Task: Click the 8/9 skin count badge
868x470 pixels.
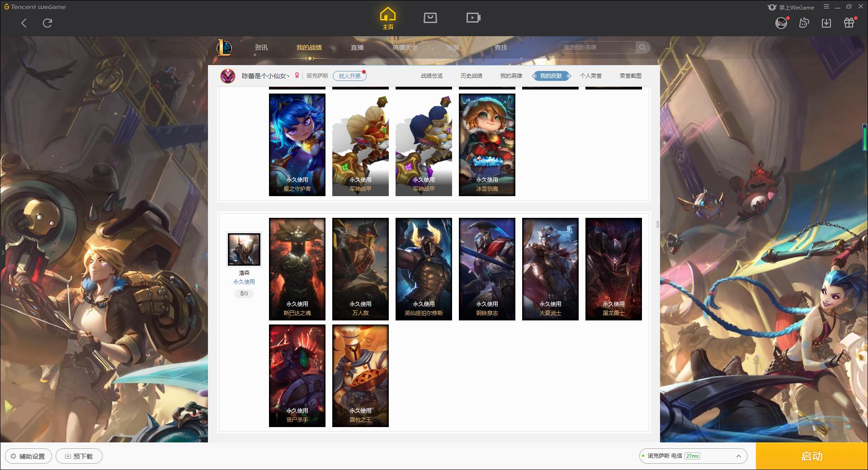Action: tap(244, 294)
